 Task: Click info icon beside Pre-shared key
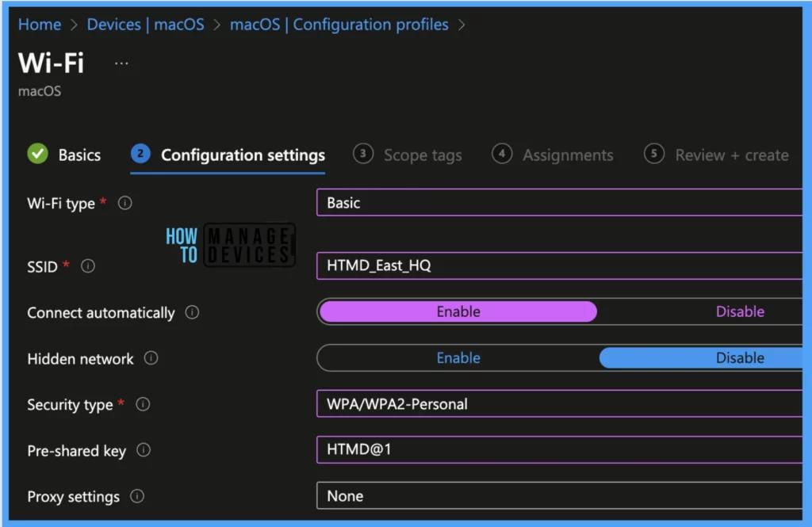pyautogui.click(x=144, y=450)
